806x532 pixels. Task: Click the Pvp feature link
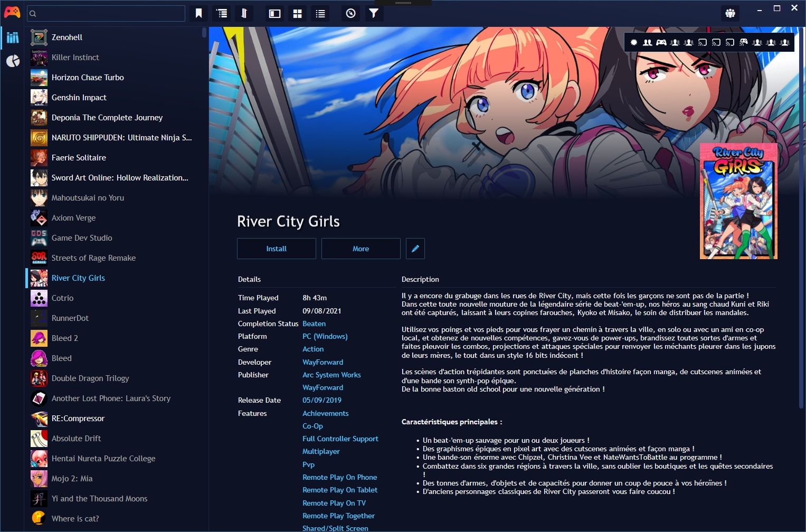click(x=309, y=464)
